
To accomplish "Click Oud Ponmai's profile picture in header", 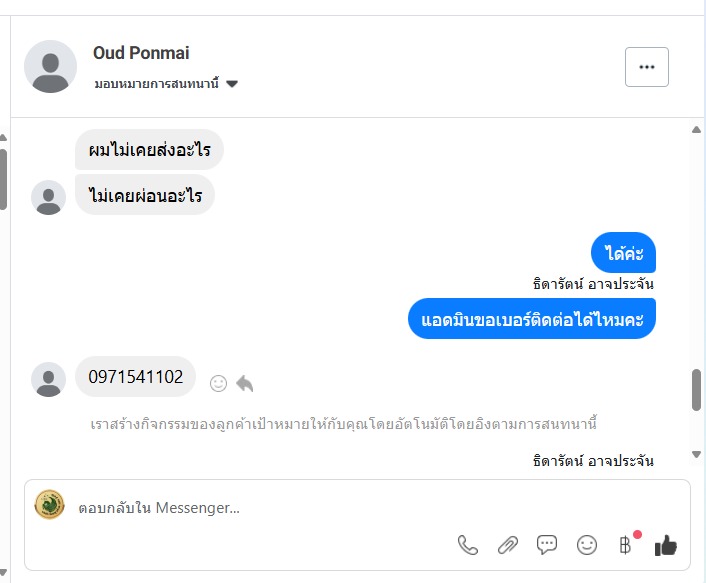I will [50, 67].
